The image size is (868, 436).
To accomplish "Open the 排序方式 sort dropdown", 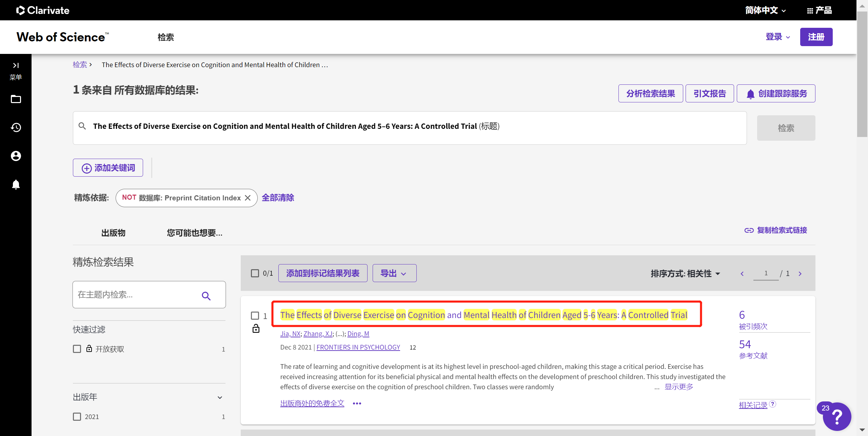I will (685, 274).
